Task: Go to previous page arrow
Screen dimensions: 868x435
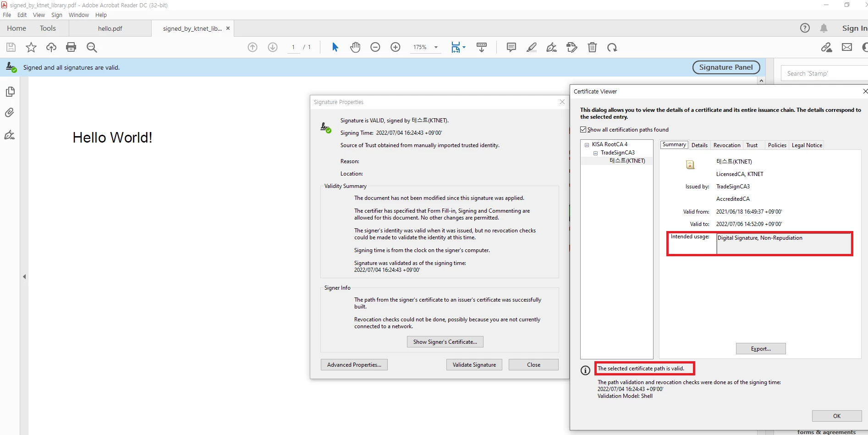Action: pos(253,47)
